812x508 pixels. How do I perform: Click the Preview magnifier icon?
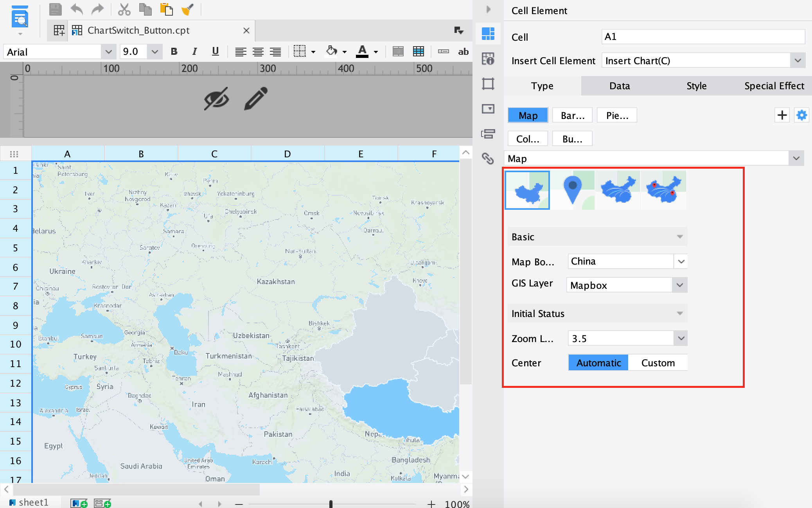tap(20, 17)
